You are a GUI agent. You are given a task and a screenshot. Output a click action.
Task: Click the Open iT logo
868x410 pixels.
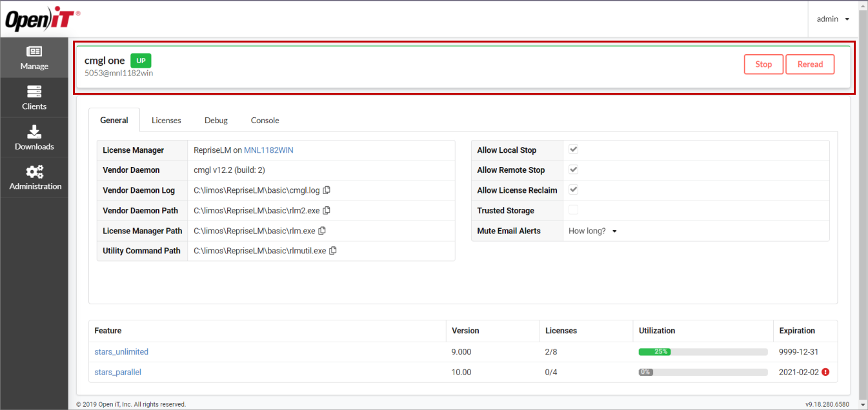(x=43, y=19)
